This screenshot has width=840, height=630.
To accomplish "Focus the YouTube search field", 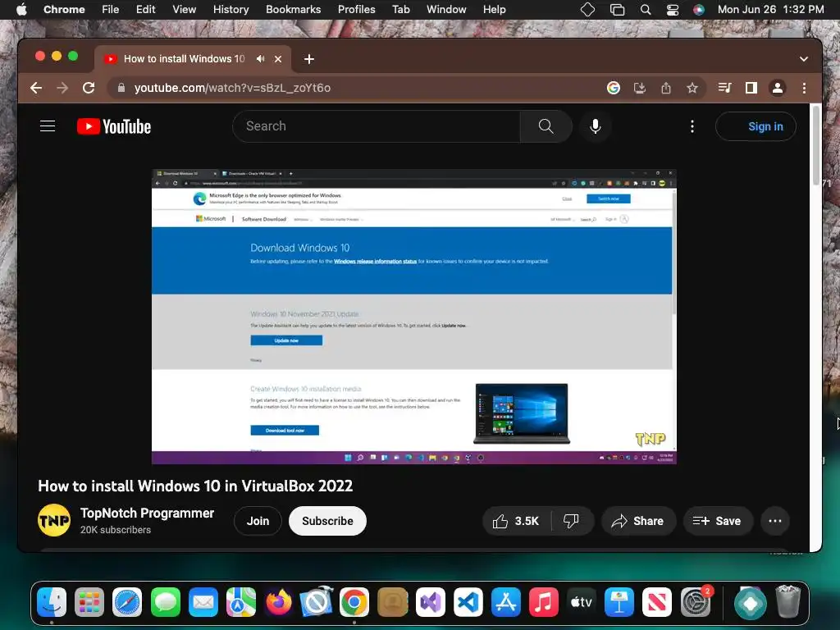I will (376, 126).
